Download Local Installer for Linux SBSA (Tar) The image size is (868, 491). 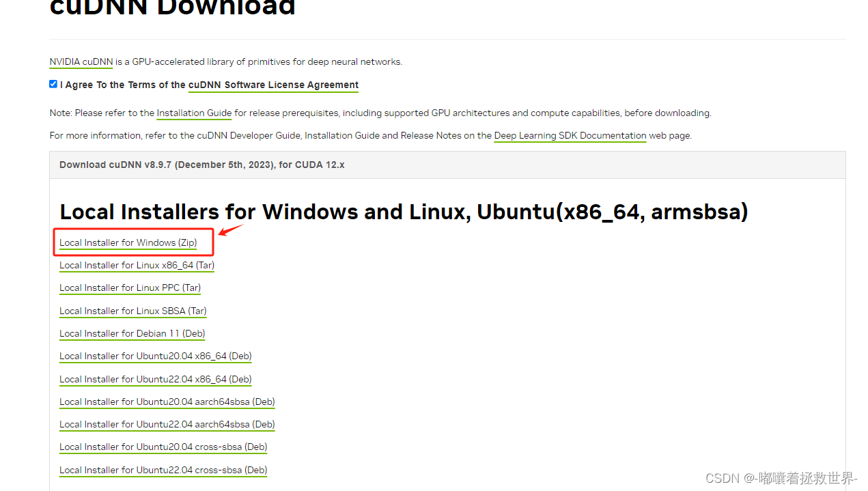[x=133, y=311]
